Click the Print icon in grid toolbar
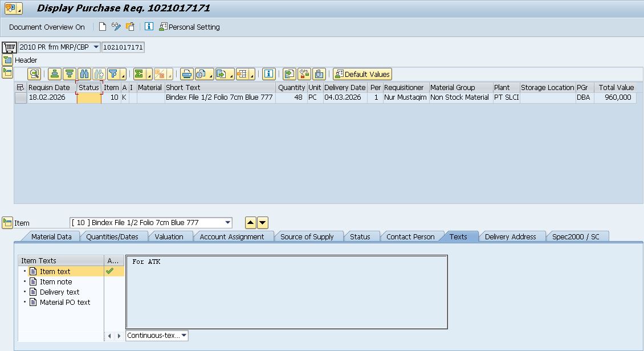The width and height of the screenshot is (644, 351). tap(186, 74)
